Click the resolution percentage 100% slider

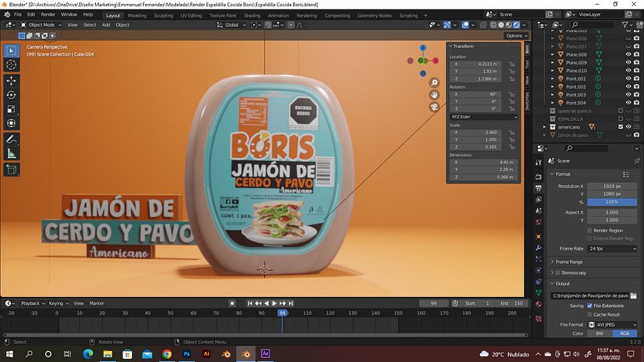tap(612, 202)
